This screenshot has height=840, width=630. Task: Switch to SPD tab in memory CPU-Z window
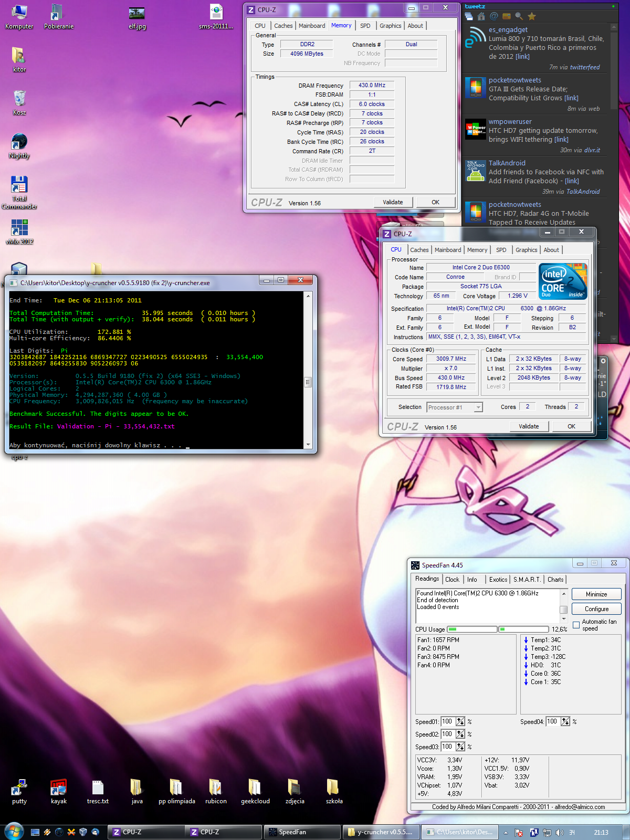365,26
